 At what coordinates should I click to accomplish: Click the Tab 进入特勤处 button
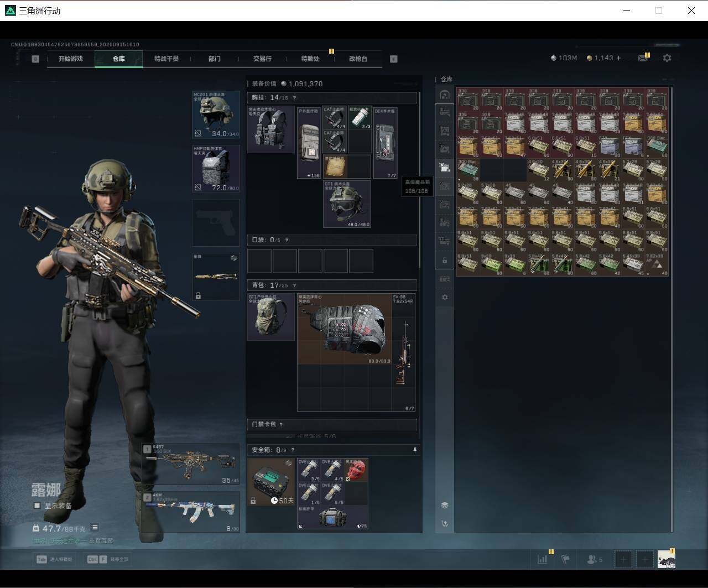click(54, 559)
